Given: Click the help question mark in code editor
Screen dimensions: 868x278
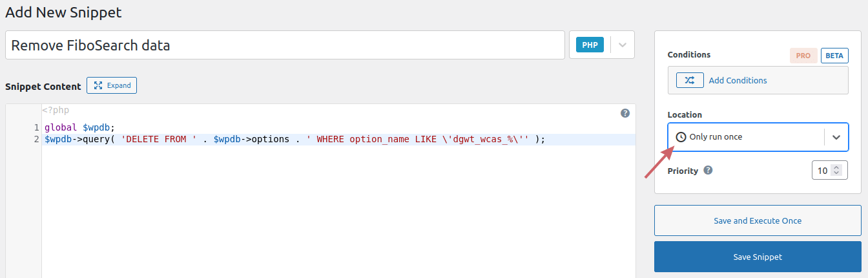Looking at the screenshot, I should tap(625, 113).
